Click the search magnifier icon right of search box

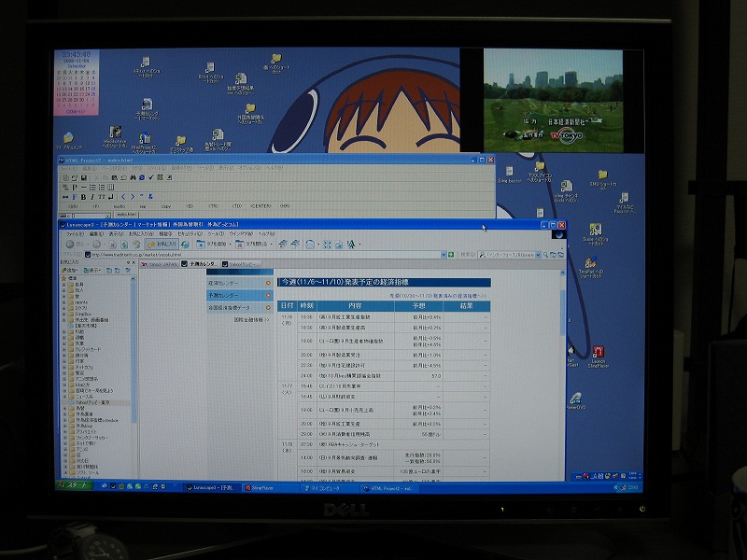tap(545, 255)
